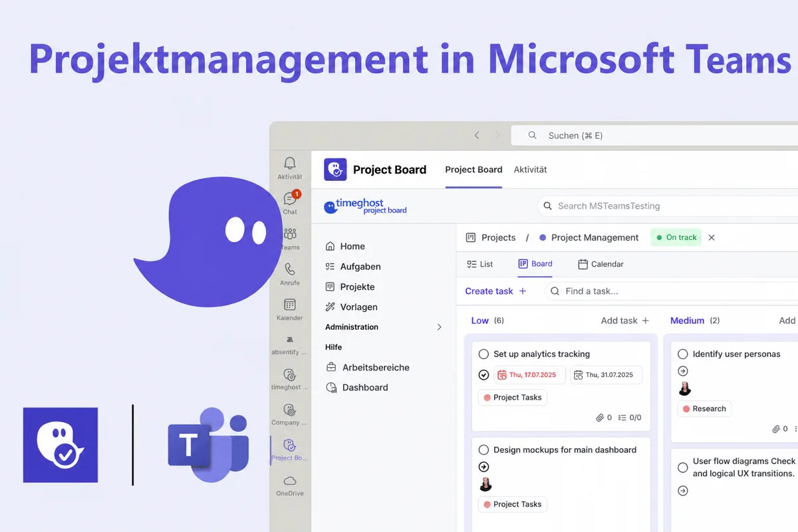Open Aktivität in Teams sidebar
Image resolution: width=798 pixels, height=532 pixels.
(x=290, y=168)
